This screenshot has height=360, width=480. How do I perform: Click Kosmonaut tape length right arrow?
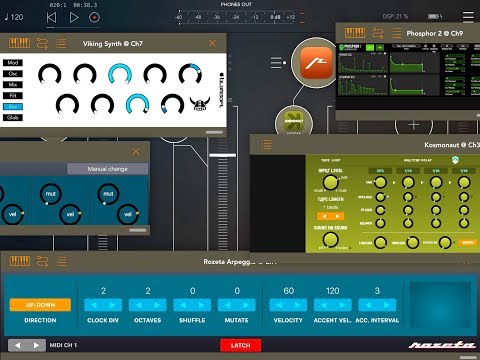tap(337, 216)
